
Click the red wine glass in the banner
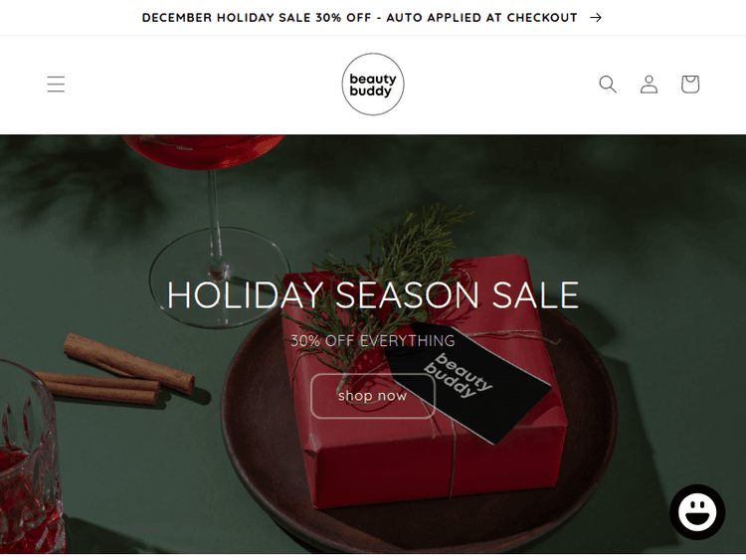click(212, 214)
